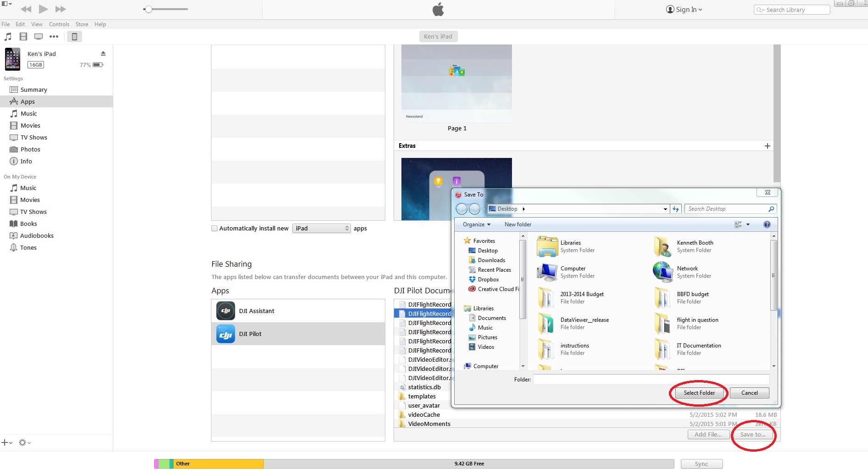Viewport: 868px width, 476px height.
Task: Toggle Automatically install new apps checkbox
Action: tap(214, 228)
